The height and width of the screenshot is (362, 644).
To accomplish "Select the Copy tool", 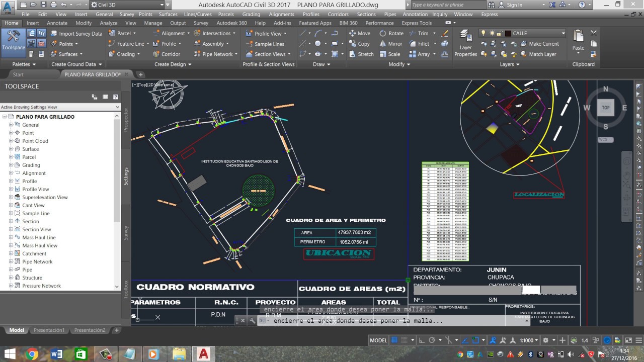I will pyautogui.click(x=360, y=44).
